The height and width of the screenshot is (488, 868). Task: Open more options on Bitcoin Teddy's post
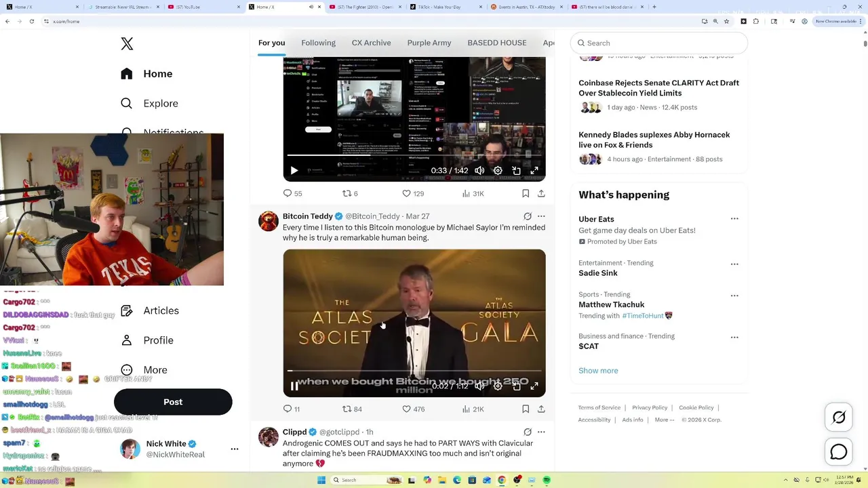(541, 216)
